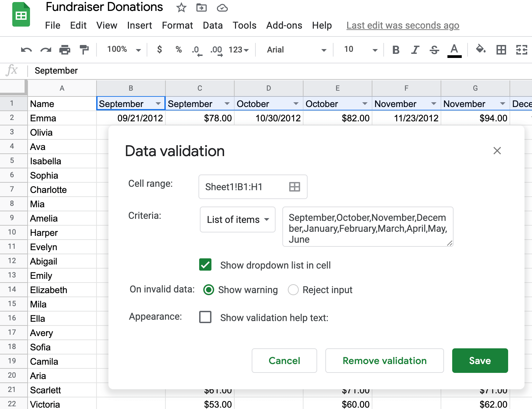Click the Remove validation button
532x409 pixels.
(x=384, y=361)
